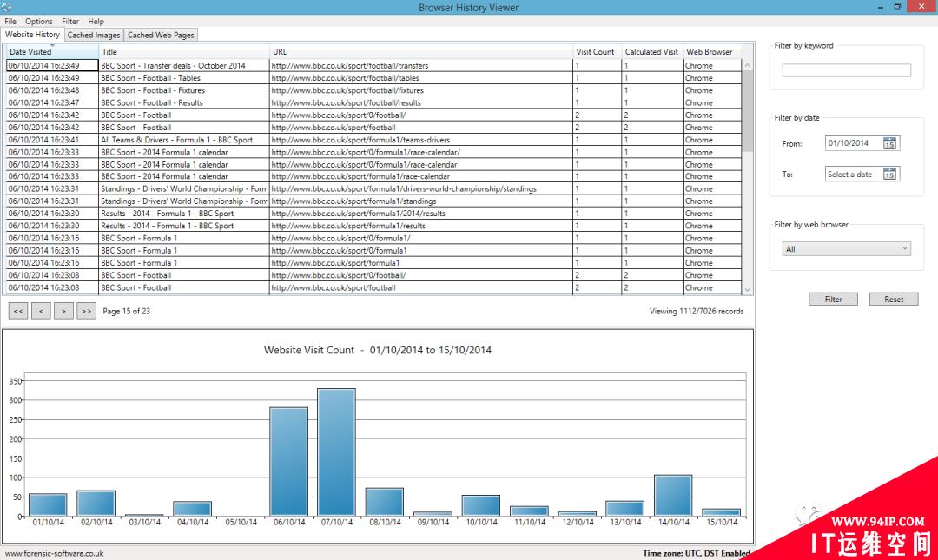
Task: Click date cell '06/10/2014 16:23:41'
Action: (52, 140)
